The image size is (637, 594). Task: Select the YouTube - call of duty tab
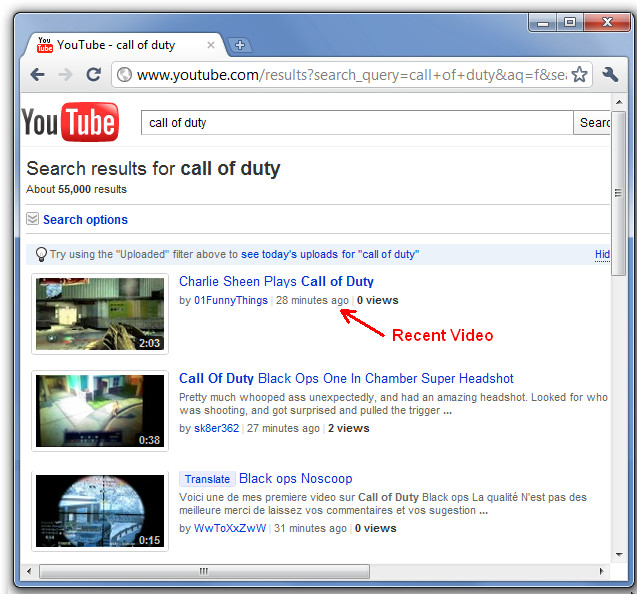[124, 45]
